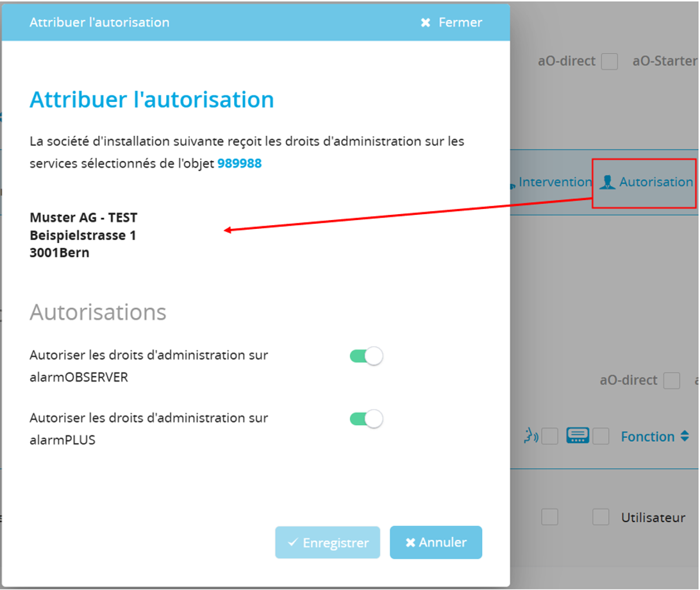Disable administration rights for alarmPLUS
The image size is (700, 590).
coord(366,418)
